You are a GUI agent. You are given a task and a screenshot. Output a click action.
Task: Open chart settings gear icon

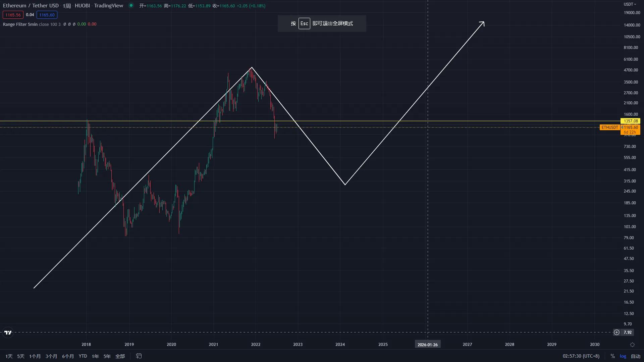click(632, 345)
